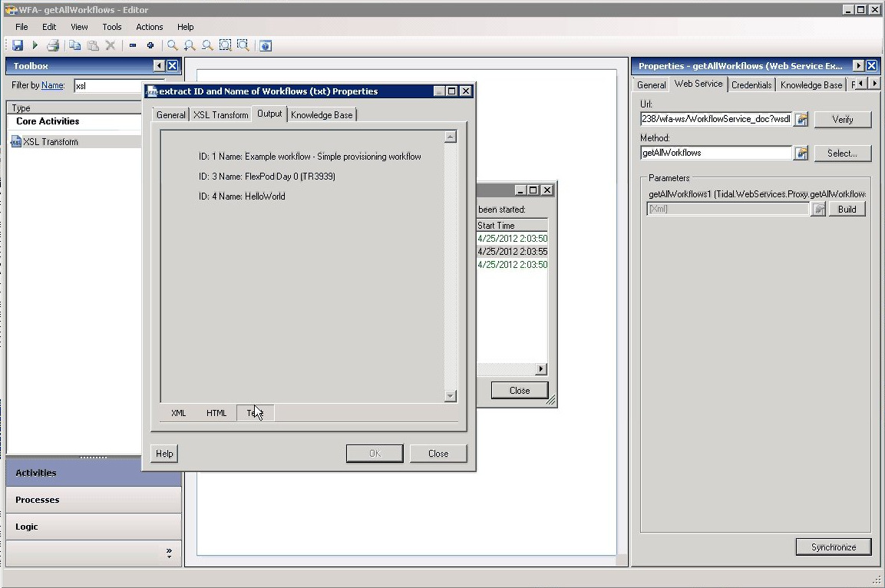
Task: Click the expand plus toolbar icon
Action: point(150,46)
